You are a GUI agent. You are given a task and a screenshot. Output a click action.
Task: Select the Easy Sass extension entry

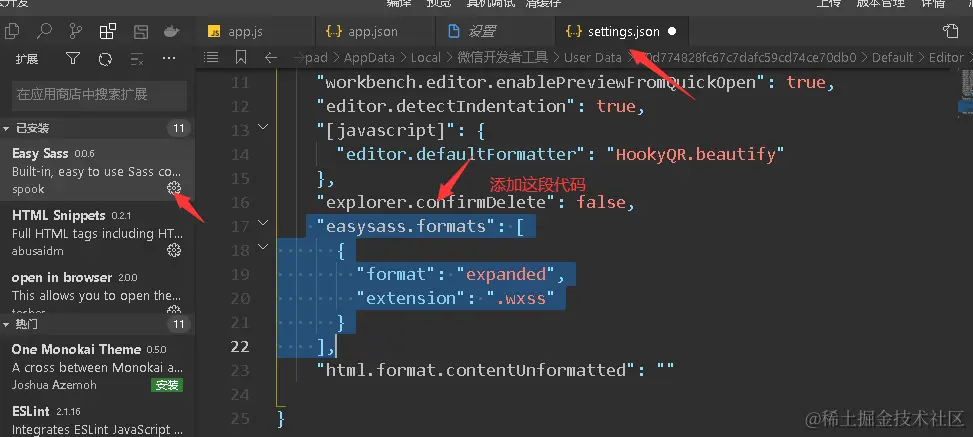[97, 171]
